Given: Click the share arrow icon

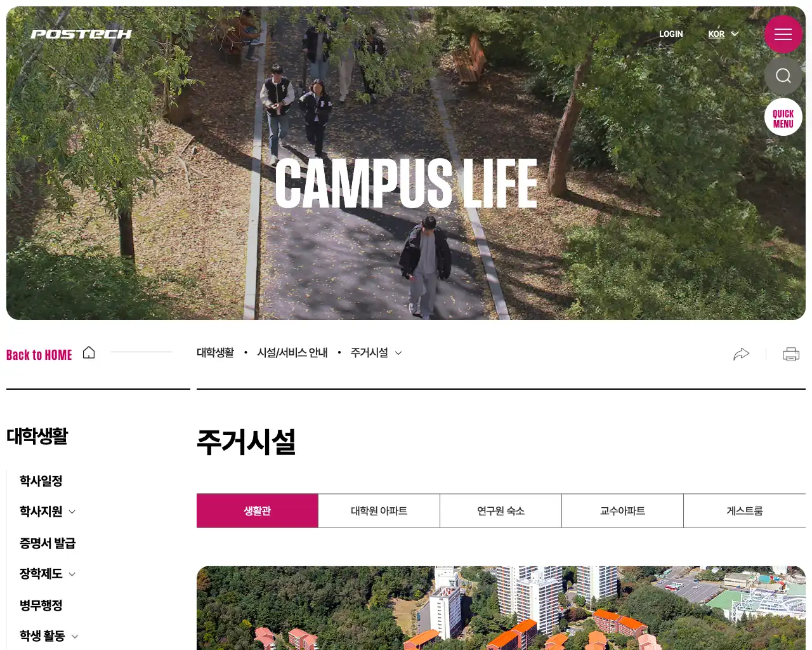Looking at the screenshot, I should [741, 354].
